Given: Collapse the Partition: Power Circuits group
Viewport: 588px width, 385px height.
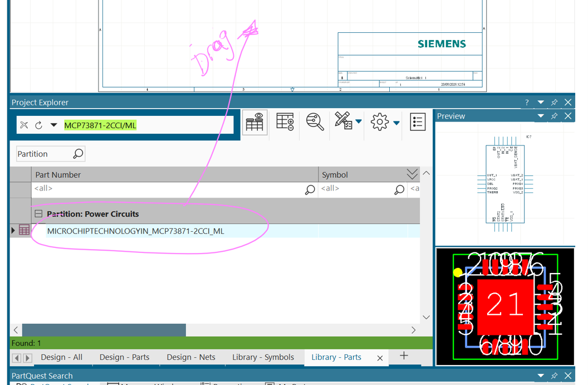Looking at the screenshot, I should point(38,214).
